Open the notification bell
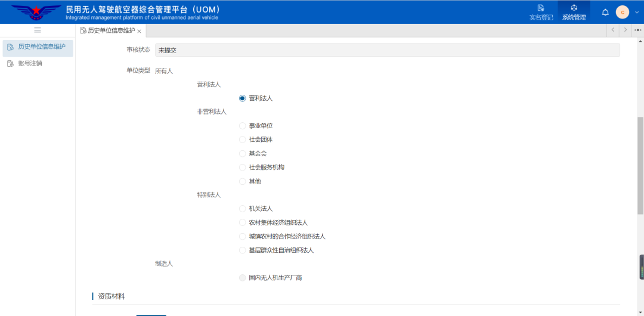The width and height of the screenshot is (644, 316). click(605, 12)
